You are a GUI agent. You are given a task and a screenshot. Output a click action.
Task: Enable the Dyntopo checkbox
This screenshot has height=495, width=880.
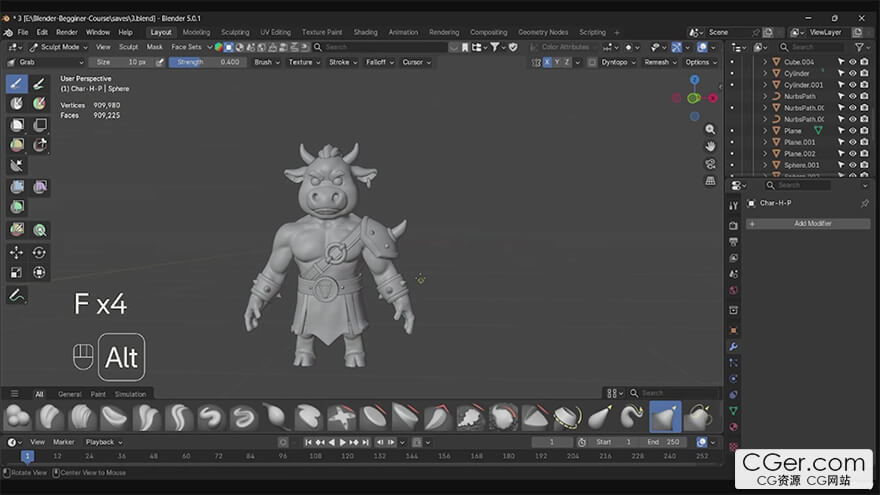592,62
